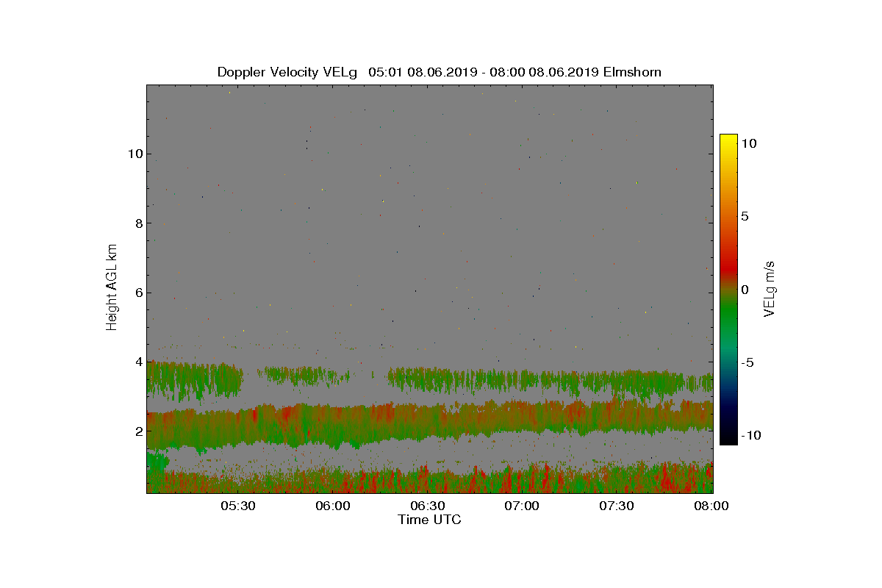Click the 06:00 time tick label

point(332,506)
